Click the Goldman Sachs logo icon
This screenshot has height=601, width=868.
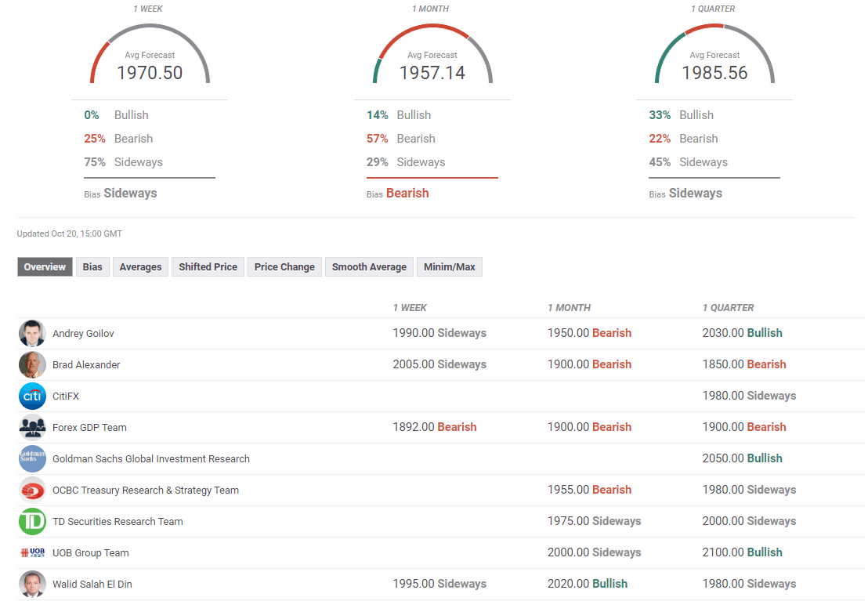click(x=32, y=459)
